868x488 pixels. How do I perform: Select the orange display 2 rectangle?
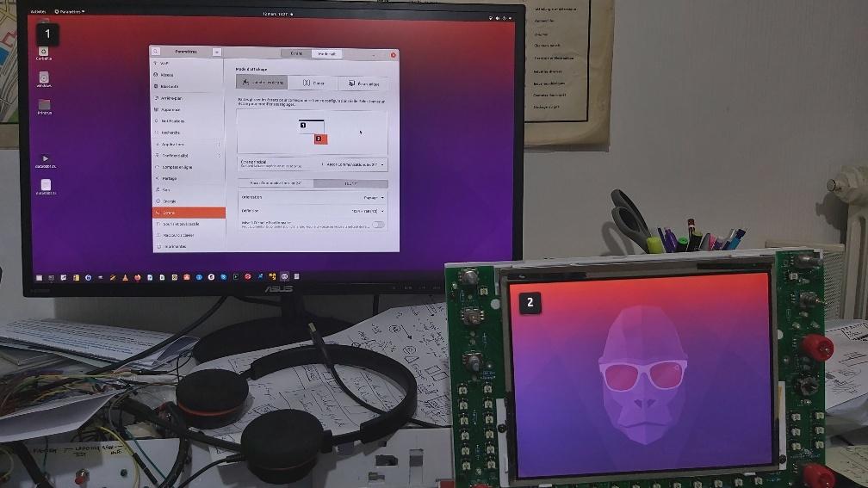click(320, 139)
